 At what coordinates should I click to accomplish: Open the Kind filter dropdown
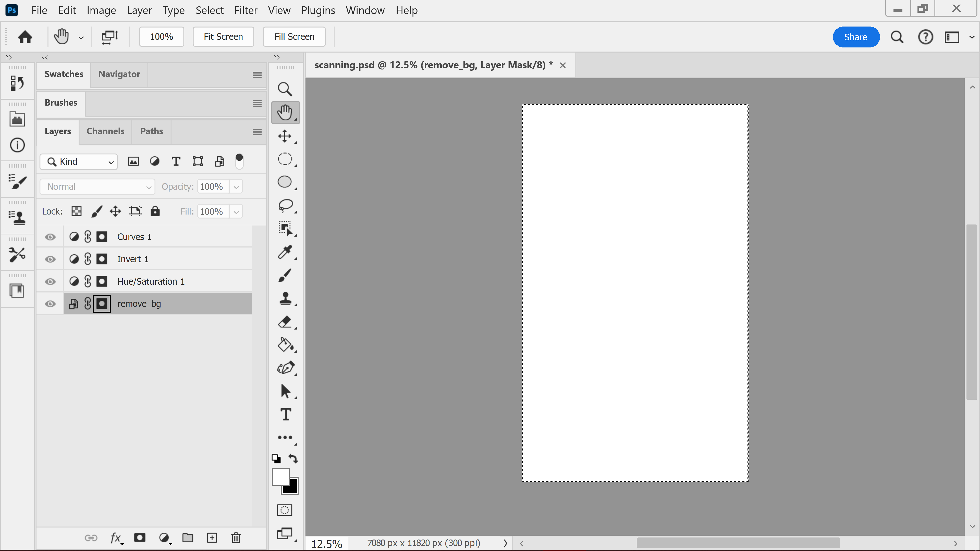[79, 162]
